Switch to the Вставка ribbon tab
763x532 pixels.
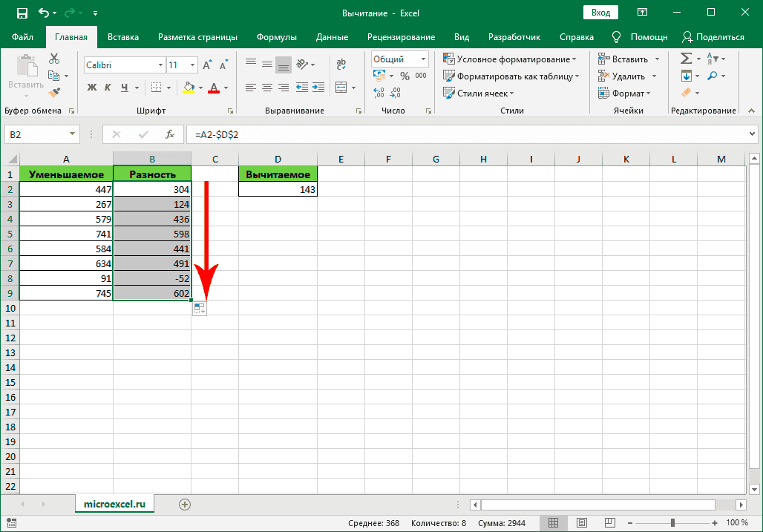(123, 37)
